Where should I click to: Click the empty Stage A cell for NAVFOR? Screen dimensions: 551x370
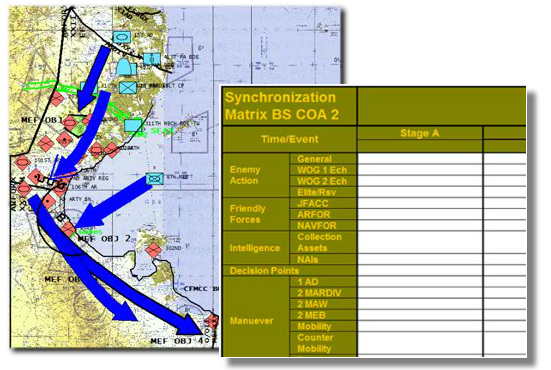pos(420,226)
